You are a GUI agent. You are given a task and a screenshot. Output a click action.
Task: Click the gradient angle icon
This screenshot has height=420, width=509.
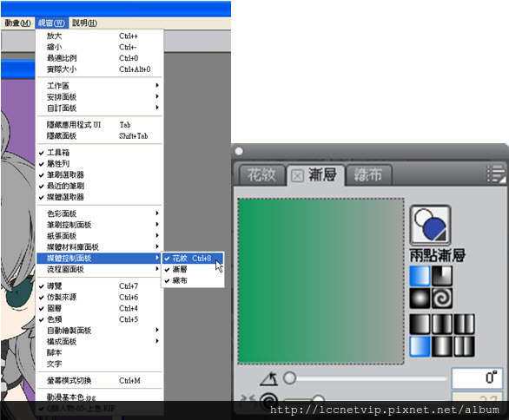tap(269, 378)
